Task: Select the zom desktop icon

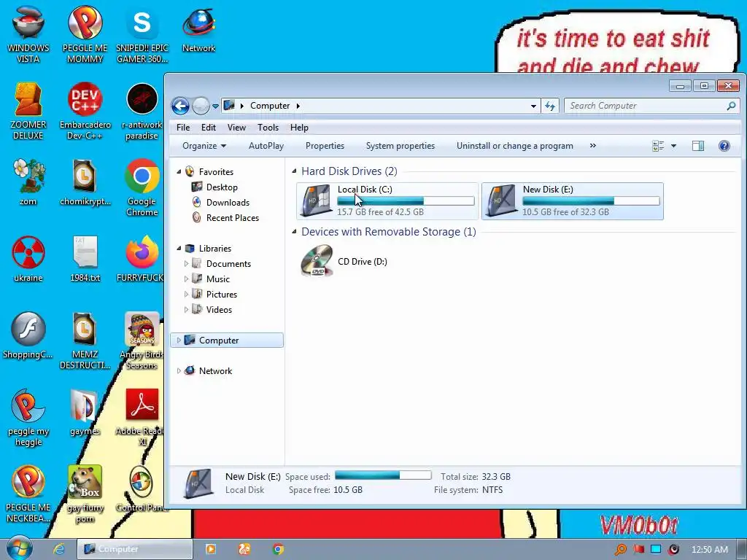Action: [x=28, y=182]
